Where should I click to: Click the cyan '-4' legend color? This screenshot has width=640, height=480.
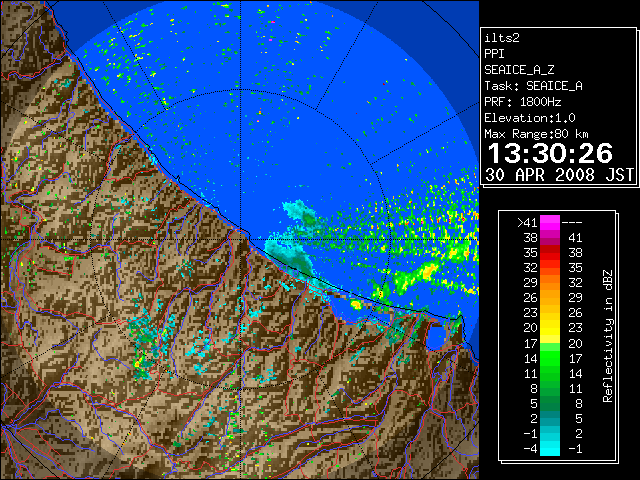pos(550,449)
